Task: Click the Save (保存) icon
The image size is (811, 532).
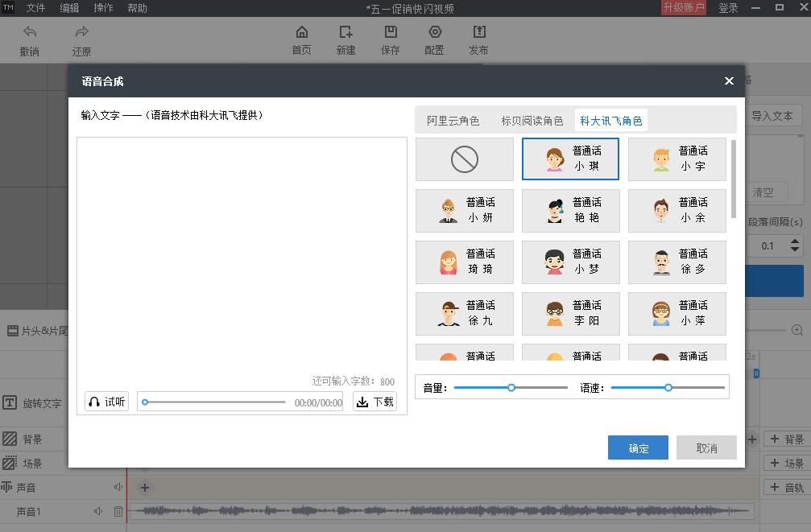Action: (390, 33)
